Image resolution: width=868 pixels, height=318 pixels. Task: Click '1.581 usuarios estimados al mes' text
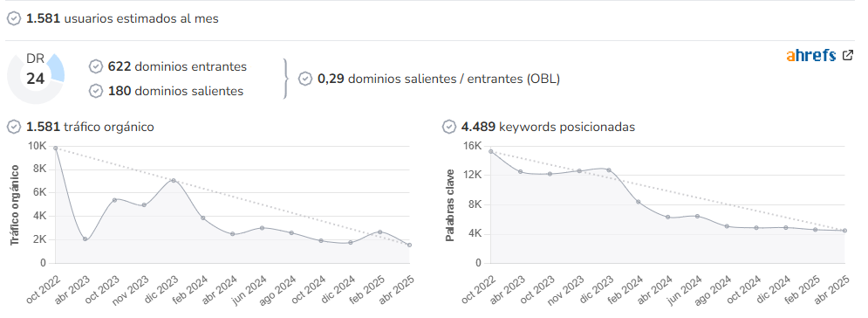pyautogui.click(x=122, y=18)
